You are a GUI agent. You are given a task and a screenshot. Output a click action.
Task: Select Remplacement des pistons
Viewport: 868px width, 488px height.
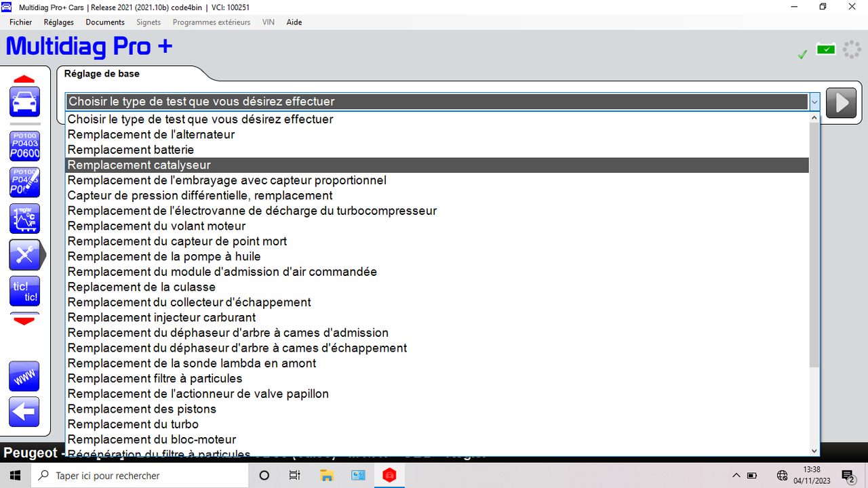437,409
